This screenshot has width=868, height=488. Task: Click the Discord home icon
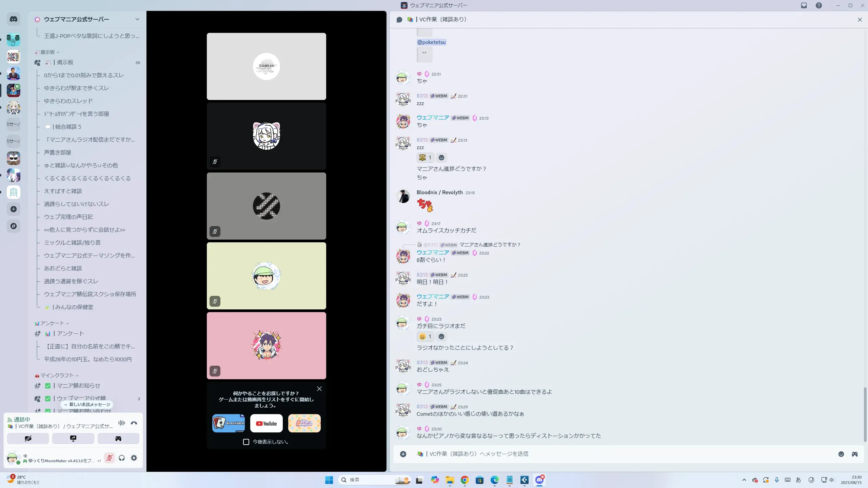[14, 19]
